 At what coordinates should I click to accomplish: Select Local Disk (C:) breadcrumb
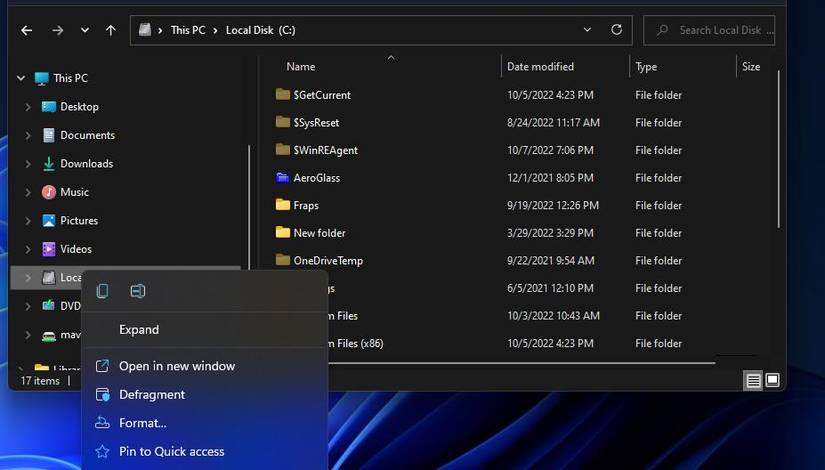(260, 31)
